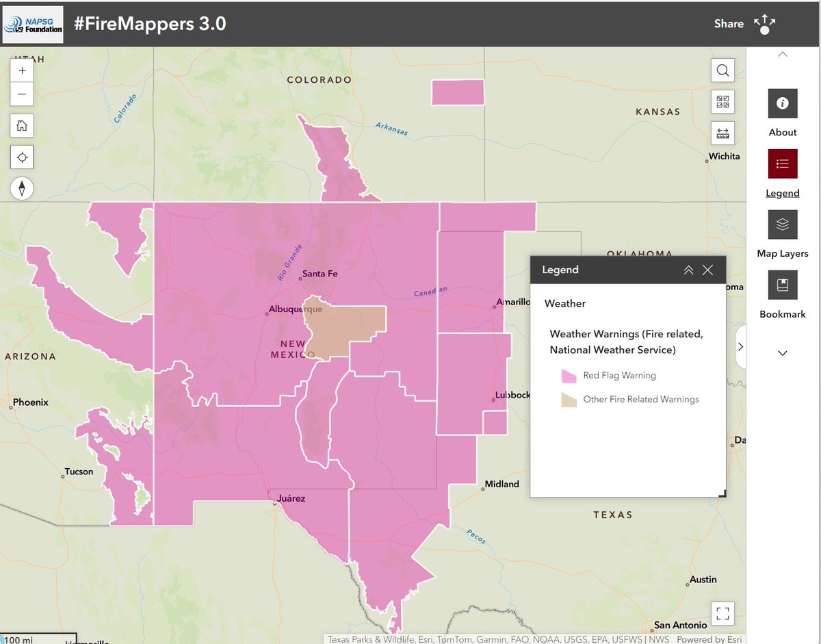Click the Santa Fe city label
The image size is (821, 644).
tap(320, 274)
